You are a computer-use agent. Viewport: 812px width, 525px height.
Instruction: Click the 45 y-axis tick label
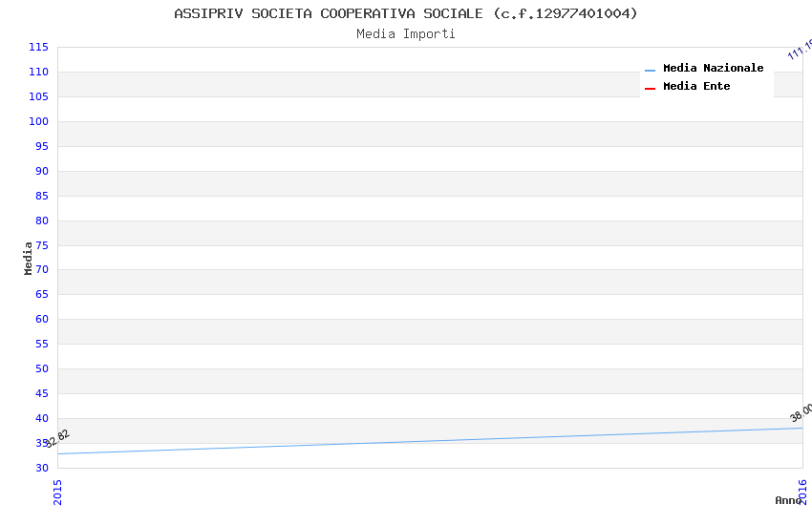coord(41,393)
